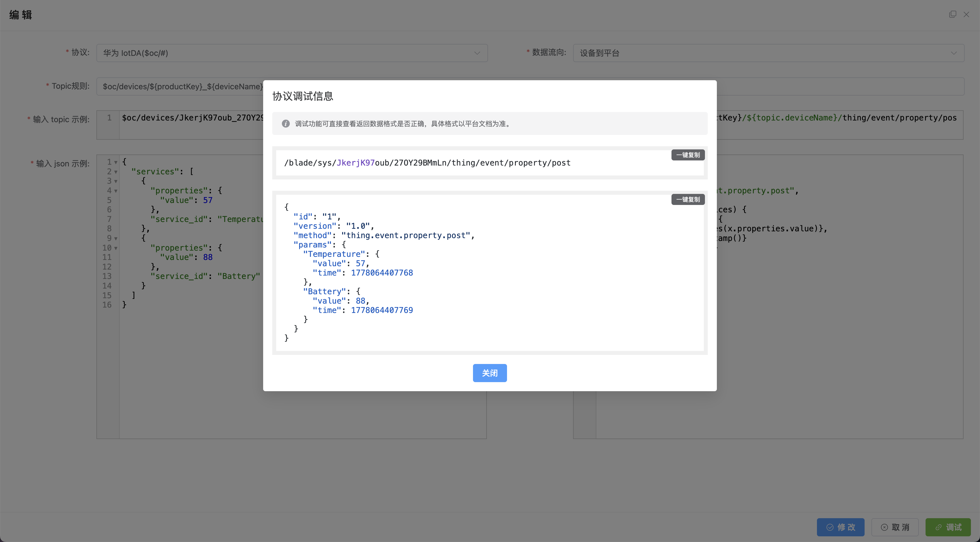Collapse the JSON fold arrow on line 1
The width and height of the screenshot is (980, 542).
click(116, 162)
